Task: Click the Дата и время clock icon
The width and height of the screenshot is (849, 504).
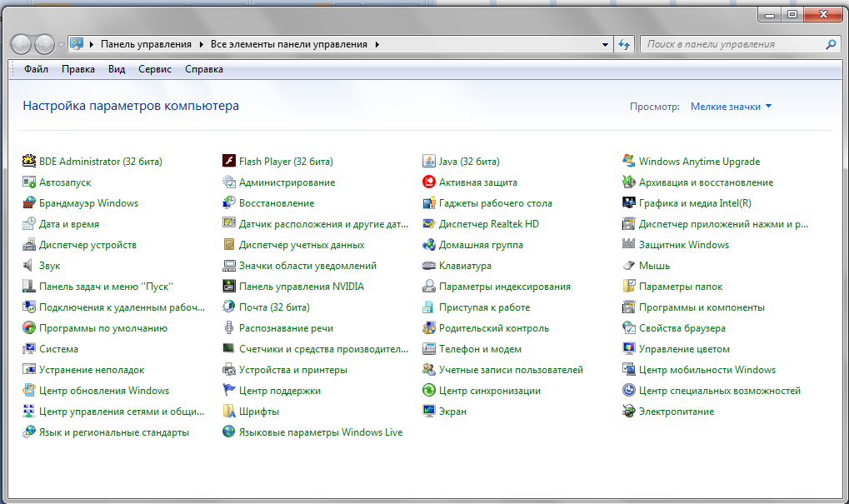Action: click(x=28, y=223)
